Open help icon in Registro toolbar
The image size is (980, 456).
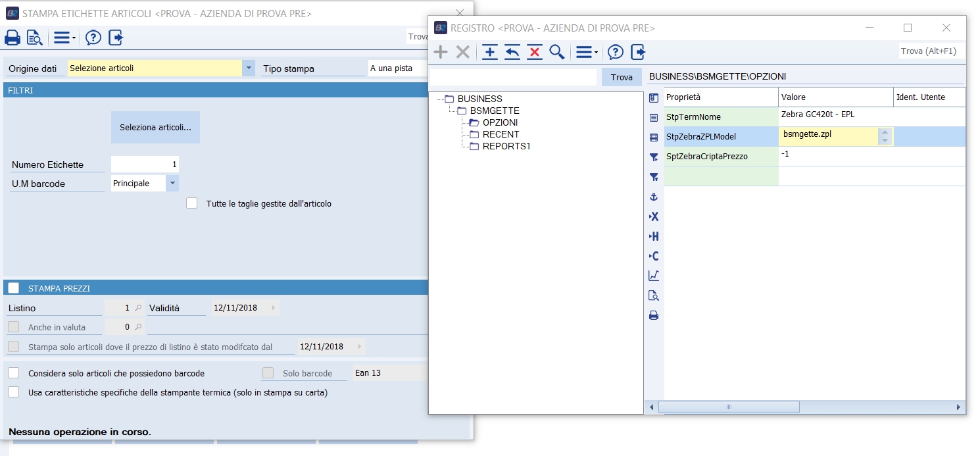click(615, 52)
